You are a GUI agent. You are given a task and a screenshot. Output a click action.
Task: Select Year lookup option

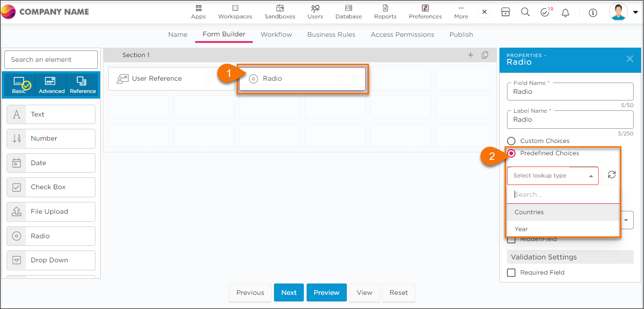[x=563, y=229]
